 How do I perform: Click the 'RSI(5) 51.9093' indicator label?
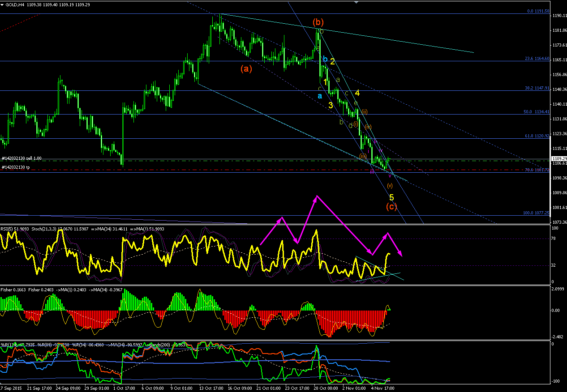click(x=14, y=229)
